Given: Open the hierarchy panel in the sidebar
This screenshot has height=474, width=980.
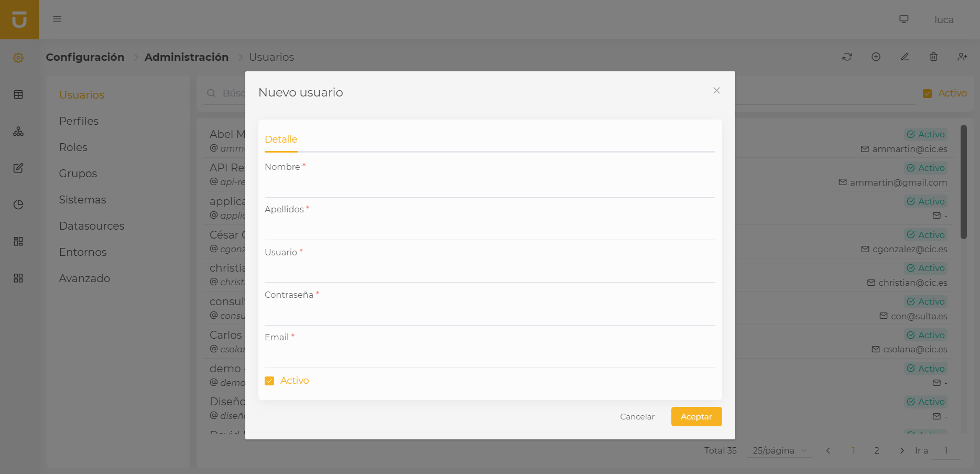Looking at the screenshot, I should pyautogui.click(x=18, y=131).
